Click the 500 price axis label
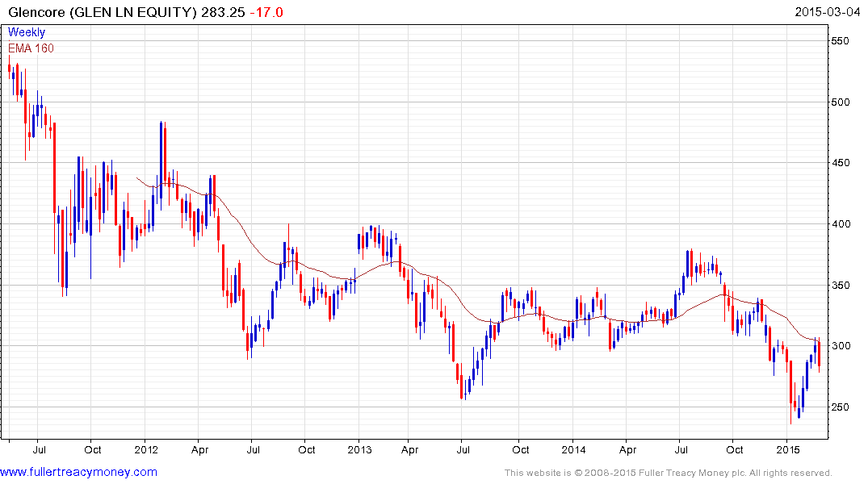Screen dimensions: 868x484 point(841,102)
